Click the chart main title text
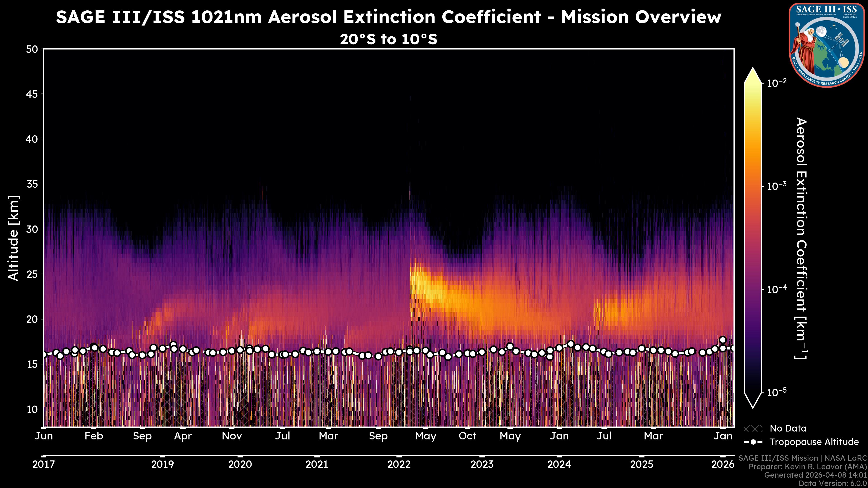Screen dimensions: 868x488 389,17
